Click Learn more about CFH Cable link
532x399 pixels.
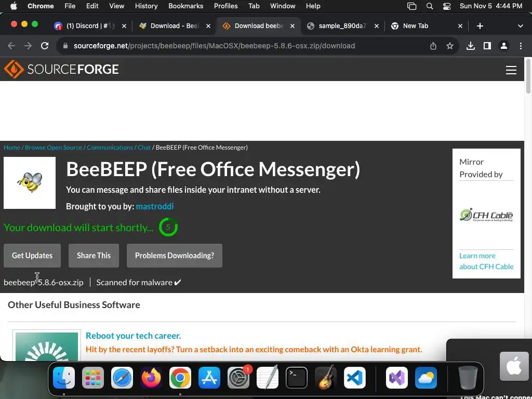tap(486, 261)
